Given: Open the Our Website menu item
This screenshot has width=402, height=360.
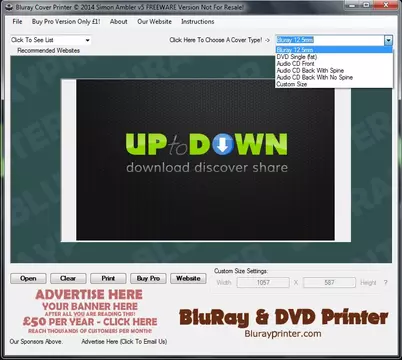Looking at the screenshot, I should [x=154, y=22].
